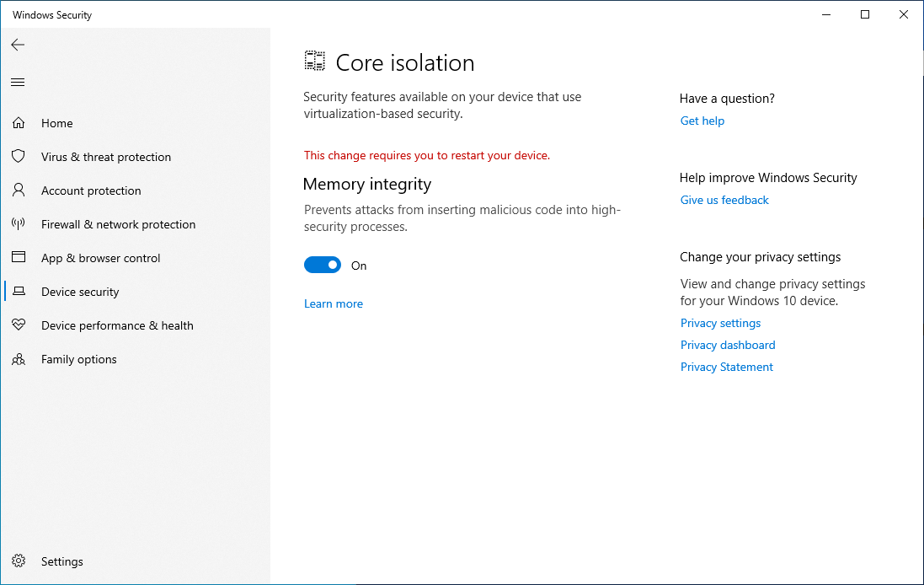
Task: Click the restart required red warning text
Action: click(427, 155)
